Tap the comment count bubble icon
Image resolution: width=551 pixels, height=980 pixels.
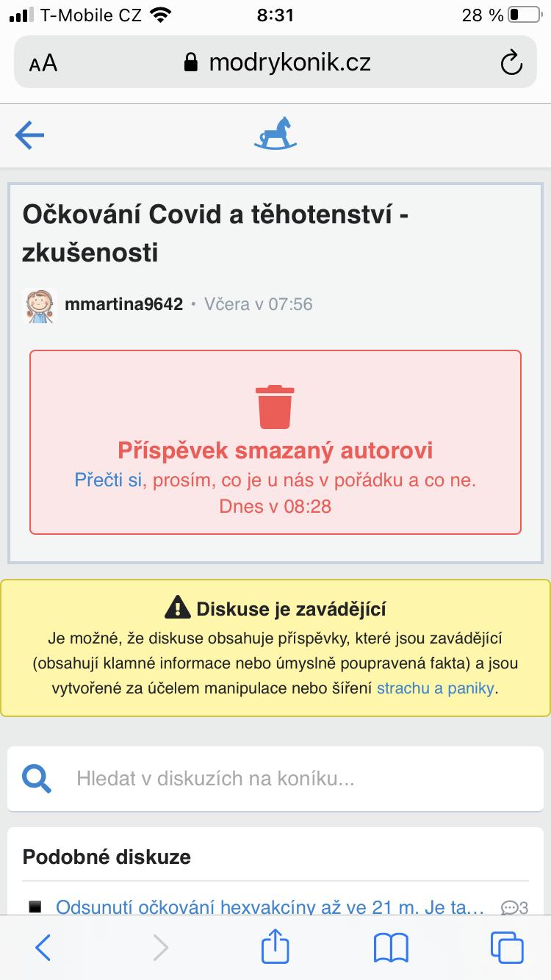(508, 908)
